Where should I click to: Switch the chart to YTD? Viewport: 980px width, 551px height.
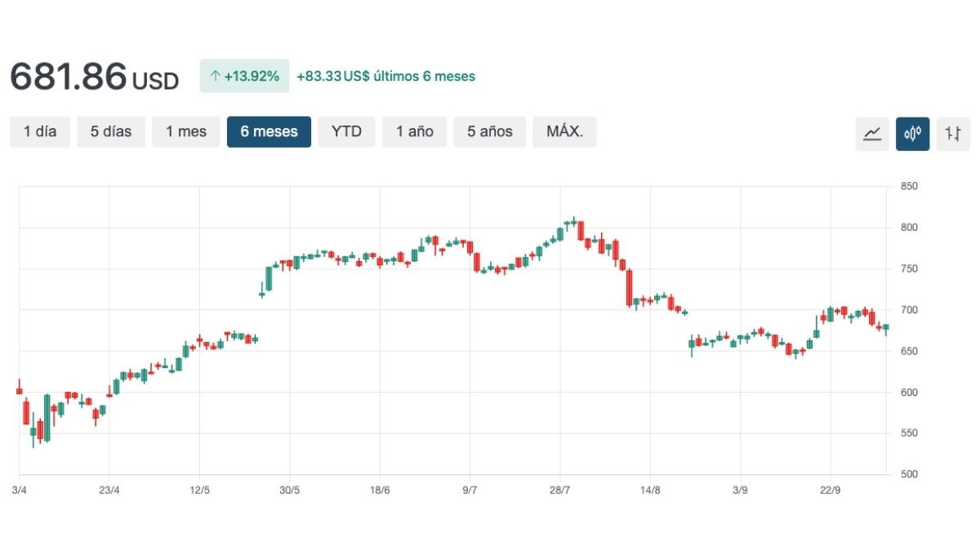(346, 131)
